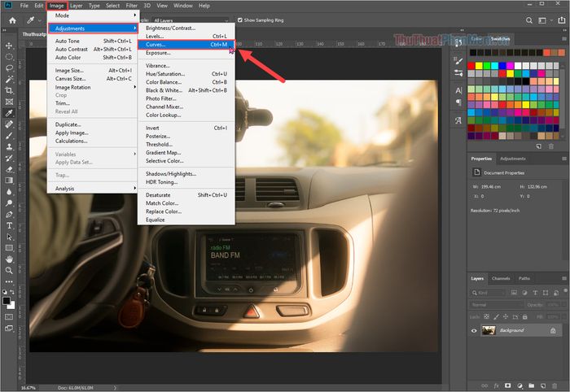This screenshot has width=570, height=392.
Task: Toggle the Show Sampling Ring checkbox
Action: tap(240, 20)
